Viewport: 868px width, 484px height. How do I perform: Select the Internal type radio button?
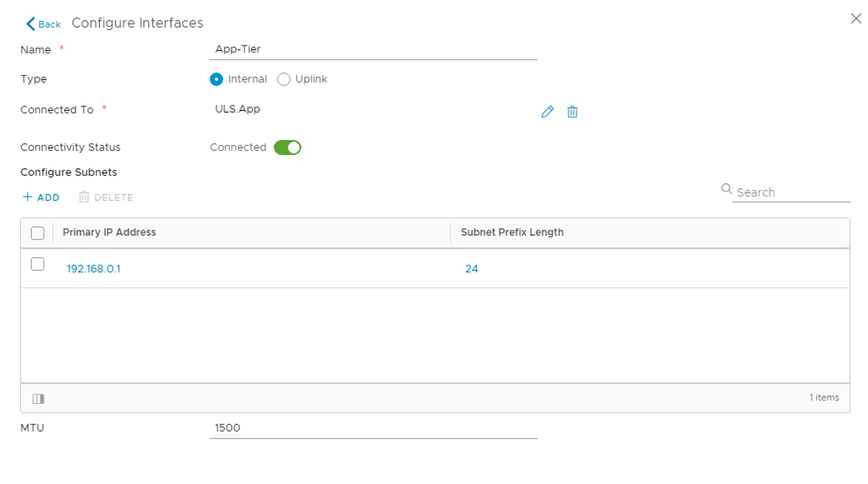tap(216, 79)
